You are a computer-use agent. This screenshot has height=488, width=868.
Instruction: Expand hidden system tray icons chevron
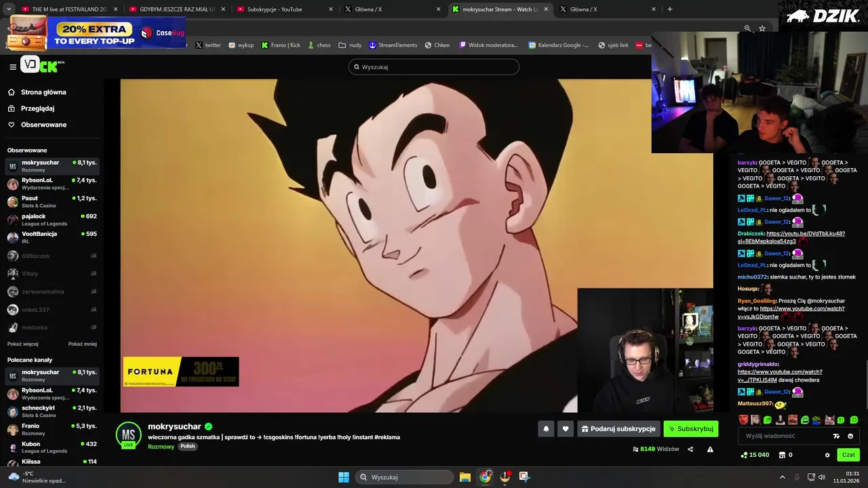pos(782,477)
